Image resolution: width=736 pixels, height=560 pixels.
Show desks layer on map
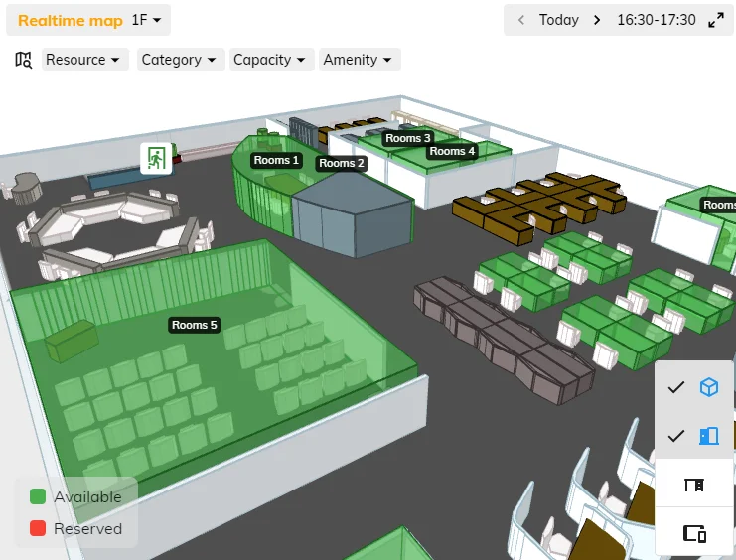click(694, 485)
